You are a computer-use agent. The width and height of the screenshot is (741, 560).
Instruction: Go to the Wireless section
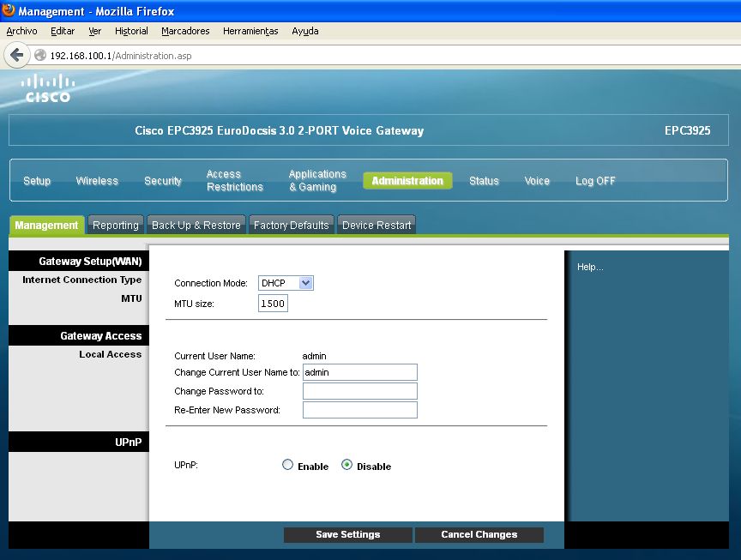pos(97,181)
